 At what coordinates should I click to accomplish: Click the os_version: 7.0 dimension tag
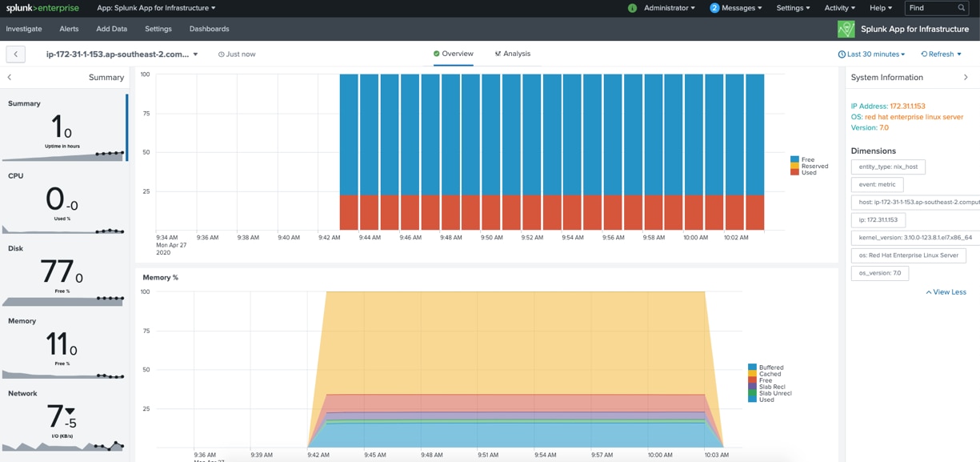point(880,273)
